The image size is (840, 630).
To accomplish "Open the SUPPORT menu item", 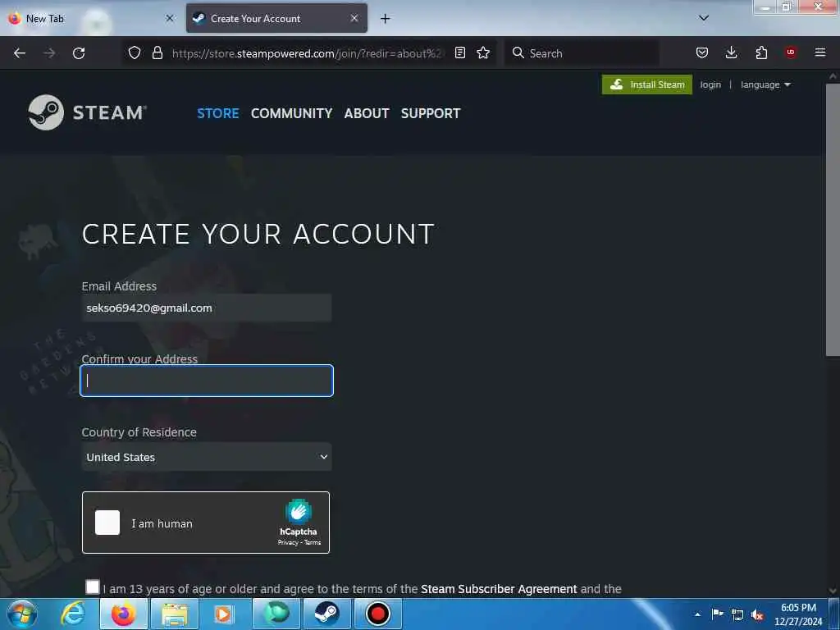I will pos(431,113).
